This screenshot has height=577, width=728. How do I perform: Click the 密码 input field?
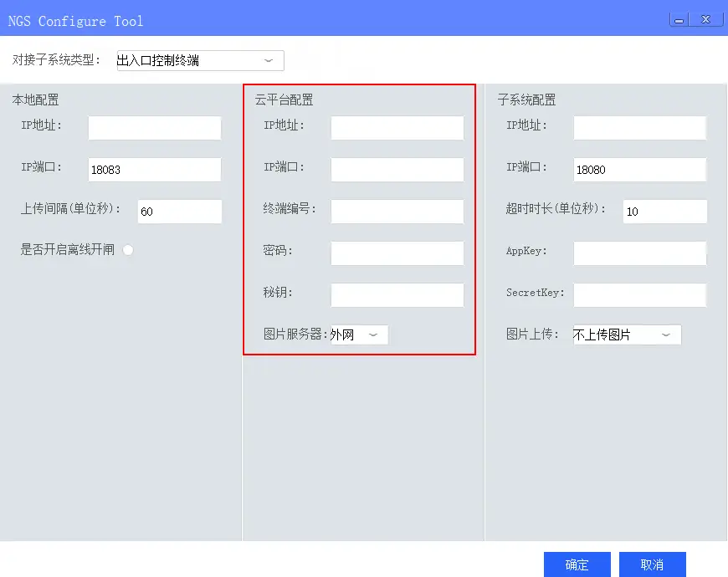point(397,253)
